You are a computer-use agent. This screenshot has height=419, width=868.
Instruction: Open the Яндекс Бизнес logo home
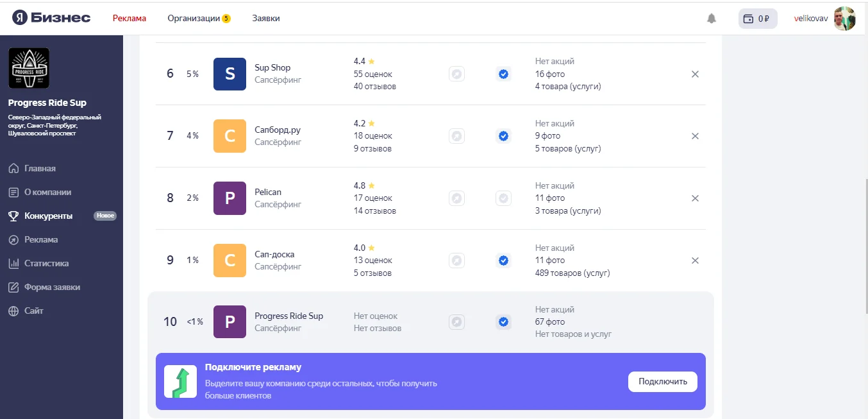pyautogui.click(x=51, y=18)
